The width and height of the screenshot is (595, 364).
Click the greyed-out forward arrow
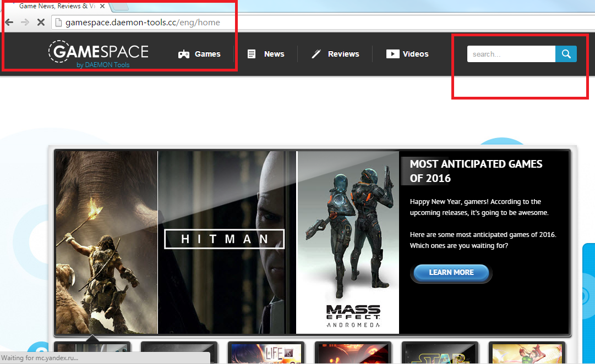(x=25, y=23)
